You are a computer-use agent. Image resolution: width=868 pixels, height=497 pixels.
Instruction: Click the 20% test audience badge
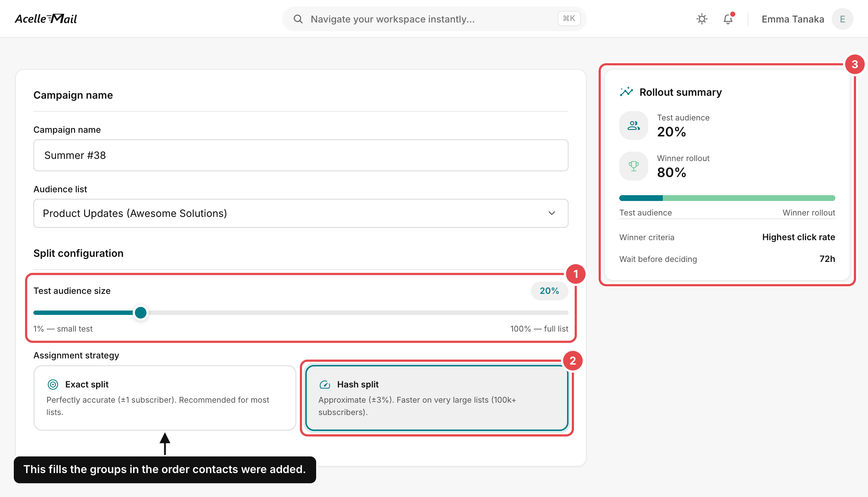click(x=549, y=291)
